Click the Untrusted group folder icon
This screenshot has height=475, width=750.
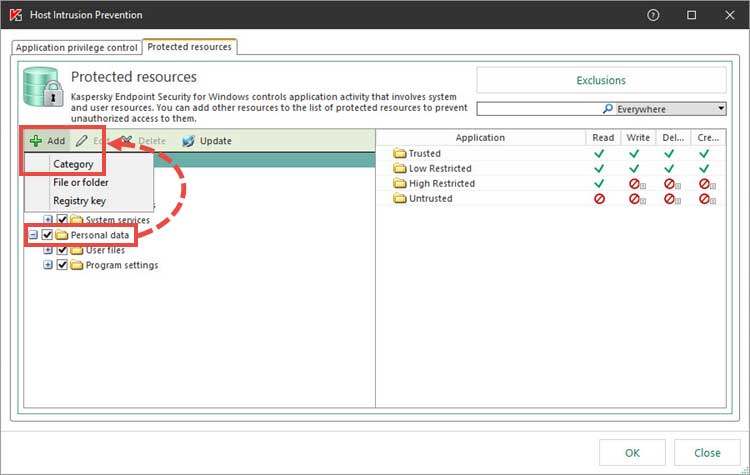(399, 199)
